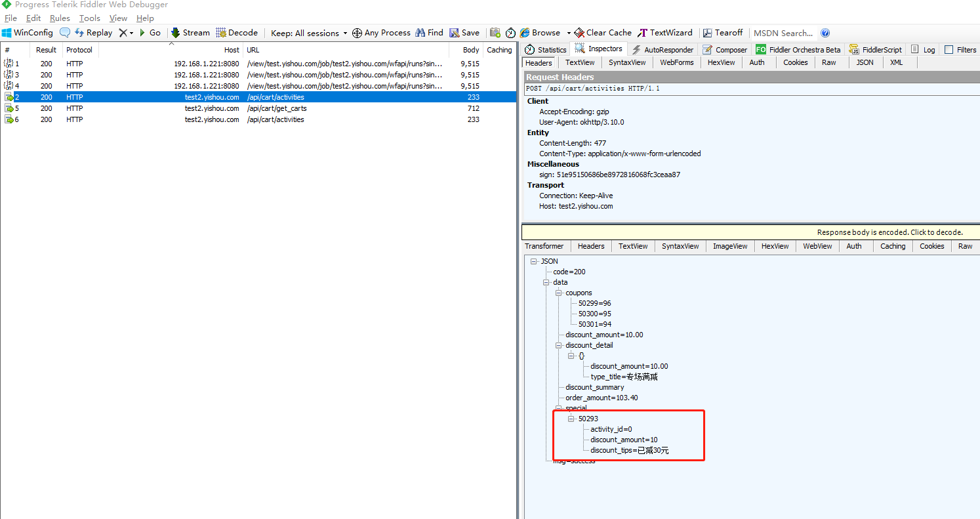Collapse the 50293 tree node
980x519 pixels.
pyautogui.click(x=571, y=419)
